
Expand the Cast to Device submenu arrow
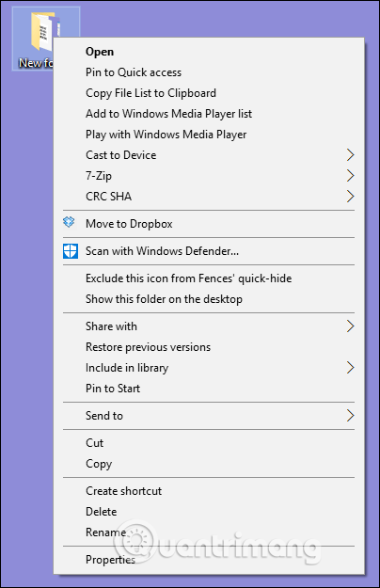350,155
